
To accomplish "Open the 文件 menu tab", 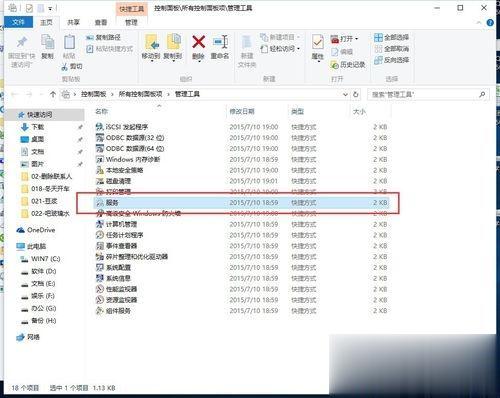I will [18, 22].
